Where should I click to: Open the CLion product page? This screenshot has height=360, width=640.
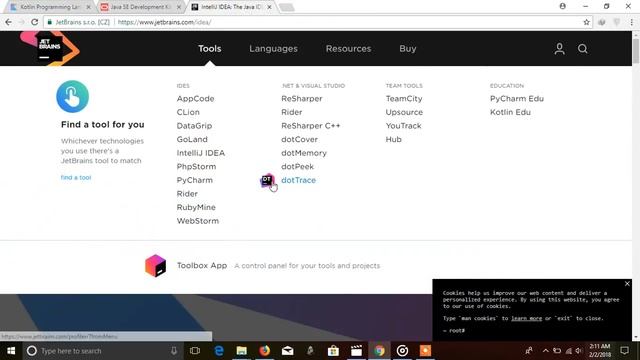[x=188, y=112]
